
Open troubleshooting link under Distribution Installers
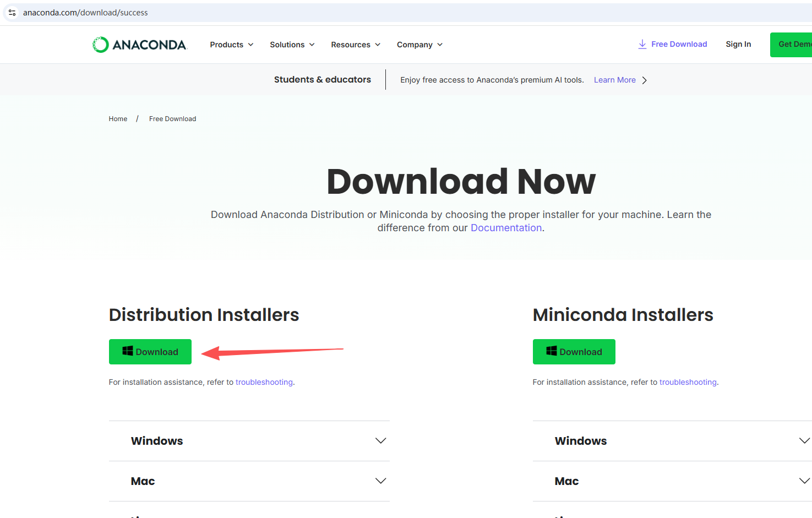click(264, 382)
